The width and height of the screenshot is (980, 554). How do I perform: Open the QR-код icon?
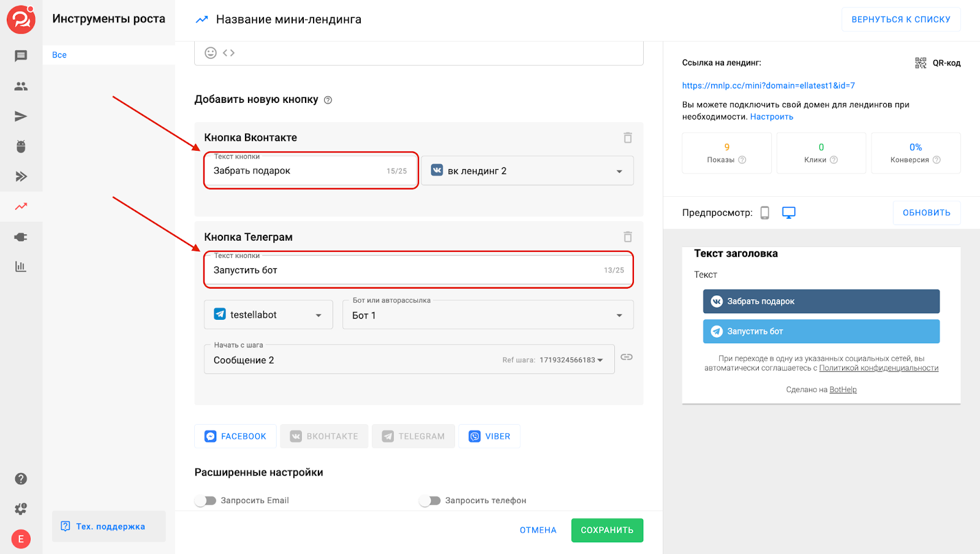(x=921, y=63)
